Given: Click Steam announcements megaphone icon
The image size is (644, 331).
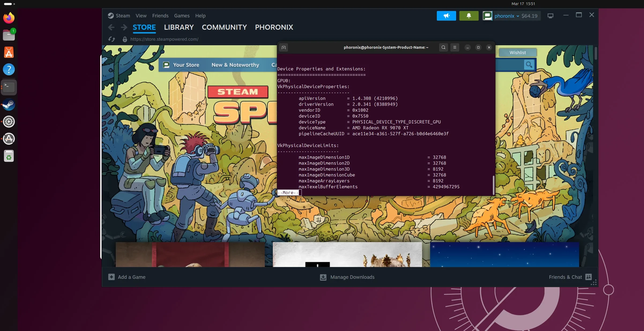Looking at the screenshot, I should (x=446, y=16).
